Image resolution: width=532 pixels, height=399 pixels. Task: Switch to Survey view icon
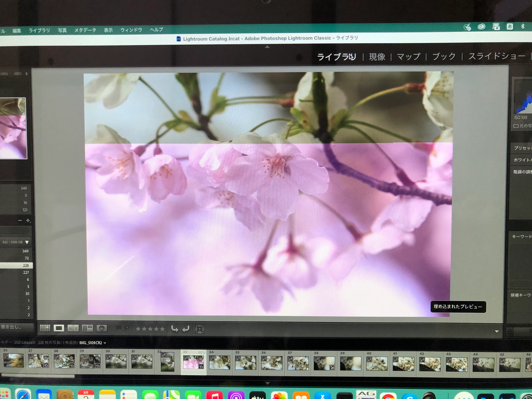click(x=87, y=328)
